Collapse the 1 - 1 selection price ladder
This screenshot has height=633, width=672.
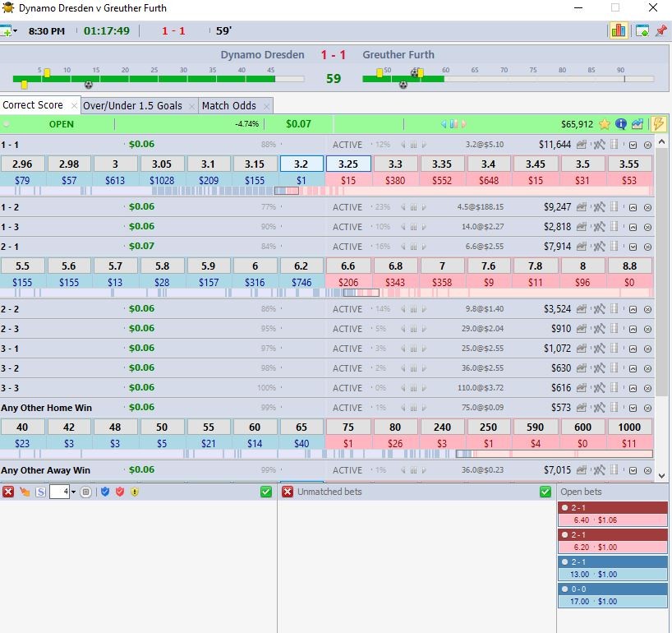[633, 145]
